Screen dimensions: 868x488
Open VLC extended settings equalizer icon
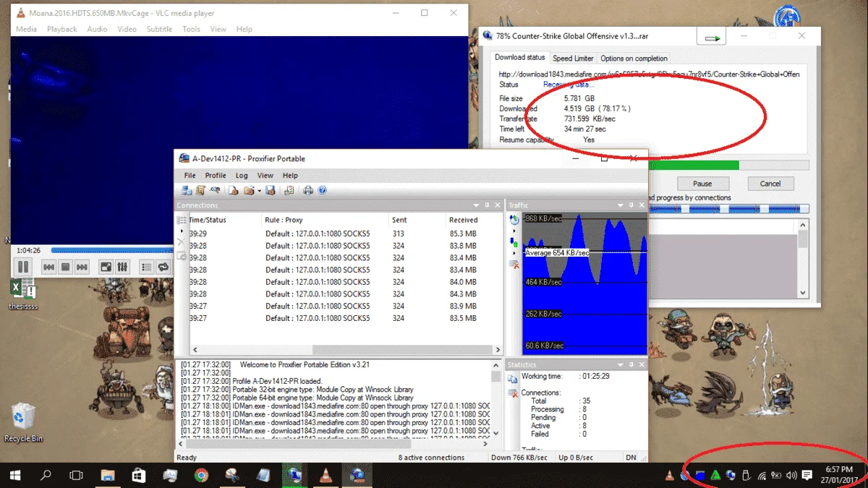click(x=122, y=267)
